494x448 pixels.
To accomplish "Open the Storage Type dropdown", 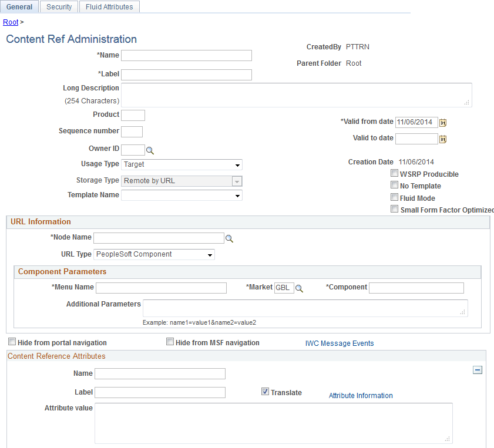I will tap(182, 181).
